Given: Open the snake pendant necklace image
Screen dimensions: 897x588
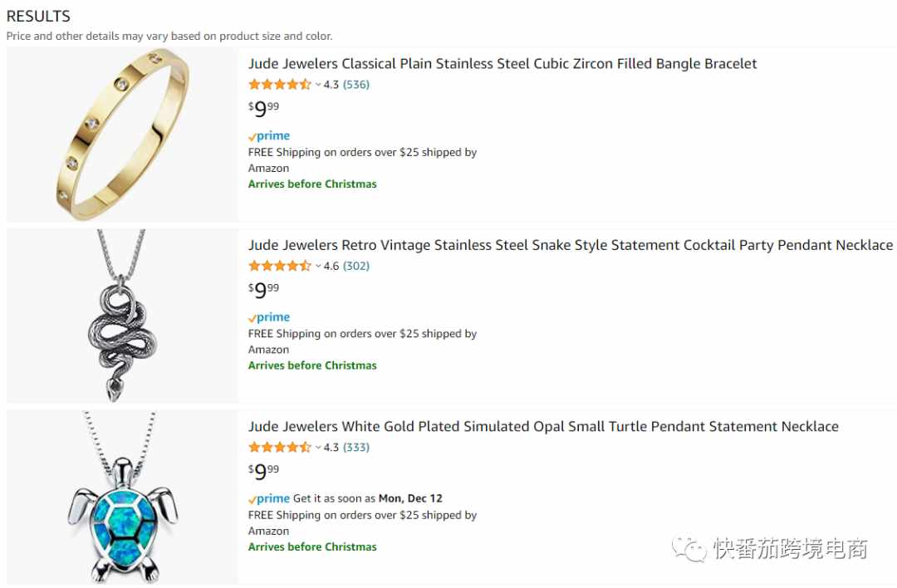Looking at the screenshot, I should pos(122,316).
